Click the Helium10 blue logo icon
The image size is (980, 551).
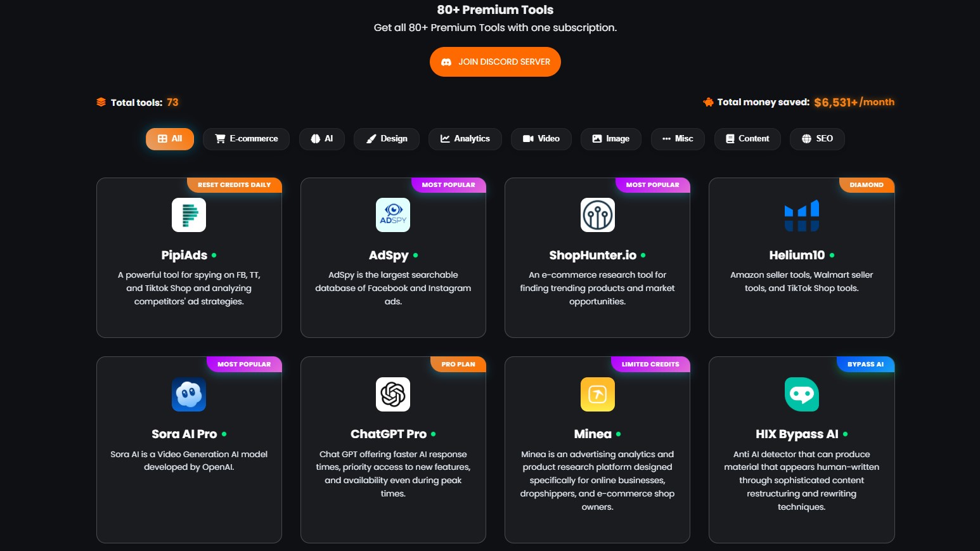click(x=801, y=216)
